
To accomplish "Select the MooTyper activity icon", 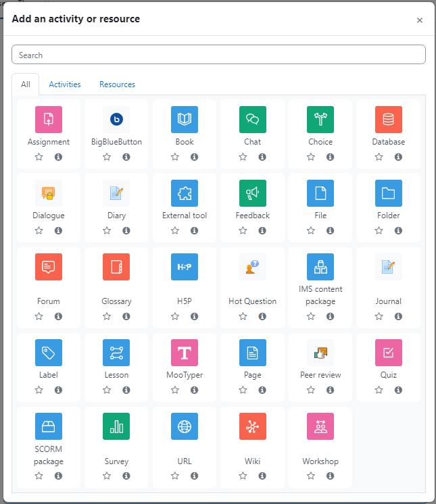I will [x=185, y=352].
